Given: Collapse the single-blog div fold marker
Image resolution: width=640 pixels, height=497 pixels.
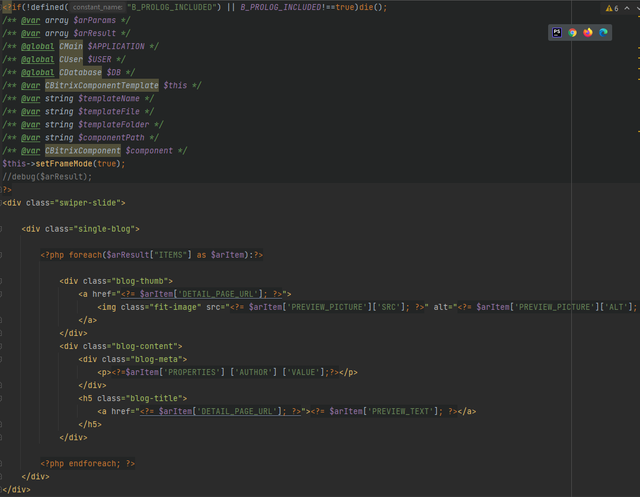Looking at the screenshot, I should tap(1, 229).
